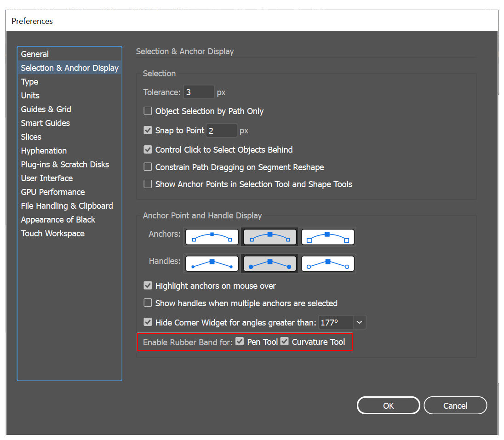Go to Plug-ins & Scratch Disks
This screenshot has height=440, width=504.
coord(69,165)
